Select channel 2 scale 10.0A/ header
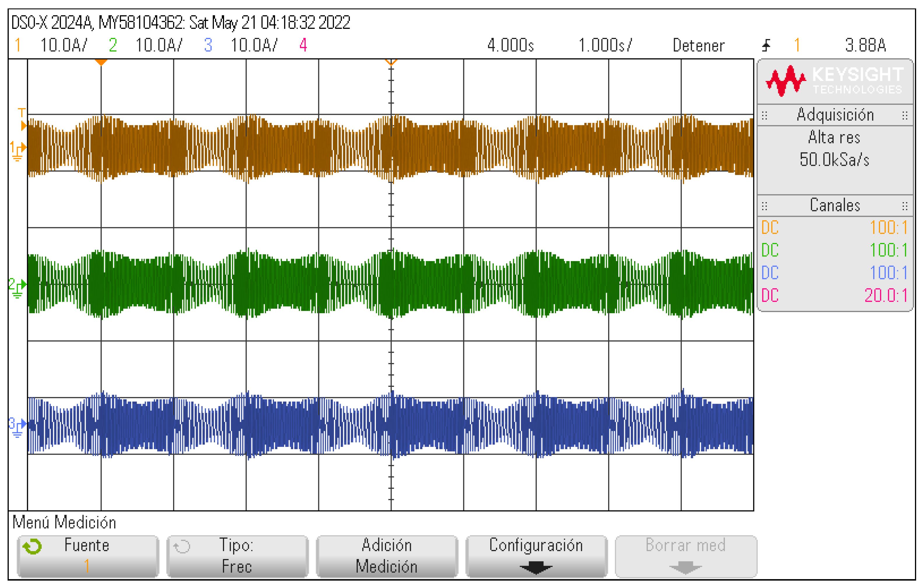 tap(159, 45)
